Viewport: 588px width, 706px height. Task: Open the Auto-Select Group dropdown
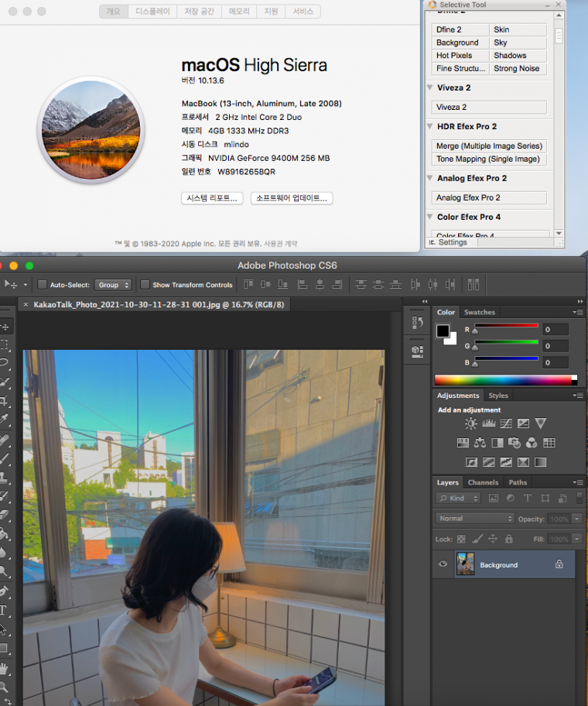click(x=112, y=285)
